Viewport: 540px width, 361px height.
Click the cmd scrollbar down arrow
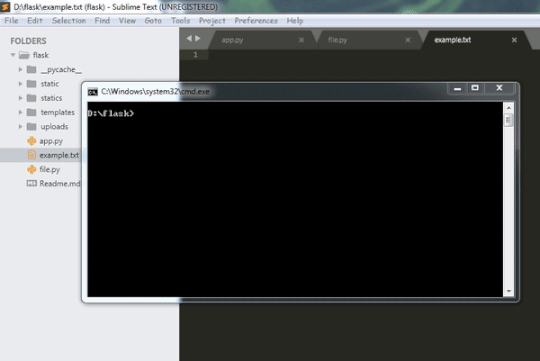pyautogui.click(x=509, y=291)
